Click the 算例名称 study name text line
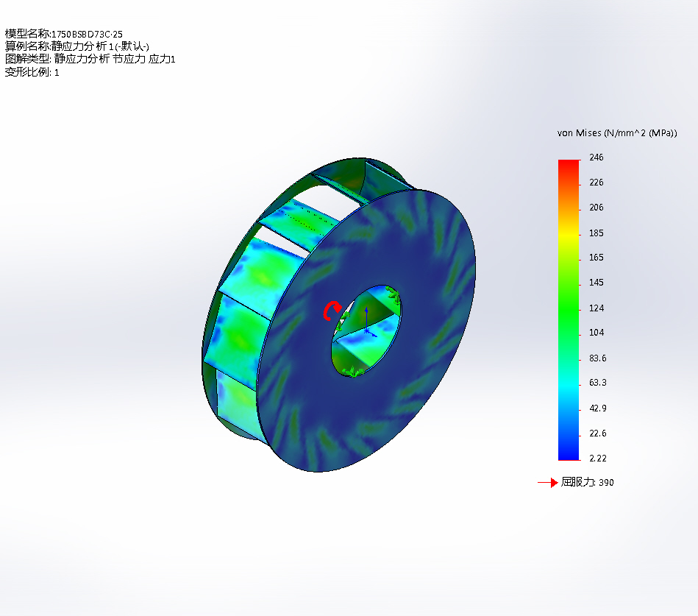This screenshot has height=616, width=698. click(x=77, y=46)
